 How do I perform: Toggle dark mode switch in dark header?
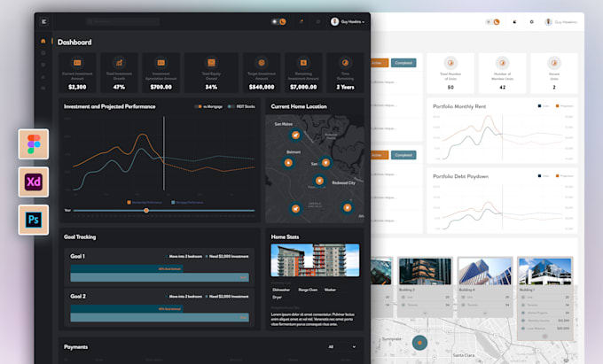278,21
